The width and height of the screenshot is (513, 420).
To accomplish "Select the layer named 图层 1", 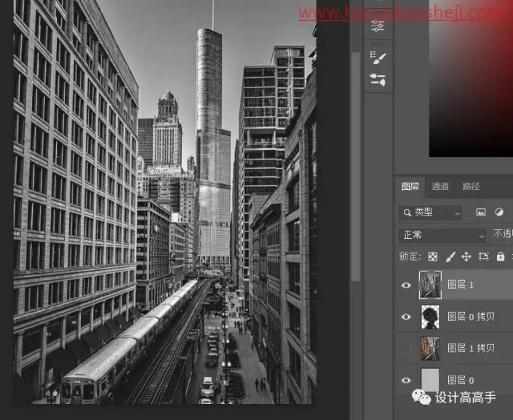I will pyautogui.click(x=461, y=285).
